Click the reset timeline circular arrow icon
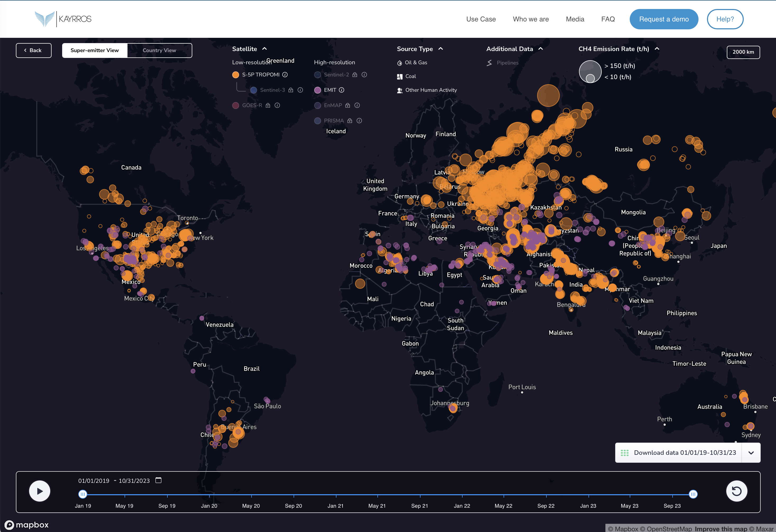 point(736,491)
